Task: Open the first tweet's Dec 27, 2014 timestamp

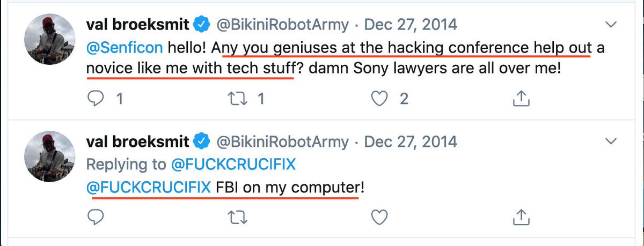Action: [x=411, y=25]
